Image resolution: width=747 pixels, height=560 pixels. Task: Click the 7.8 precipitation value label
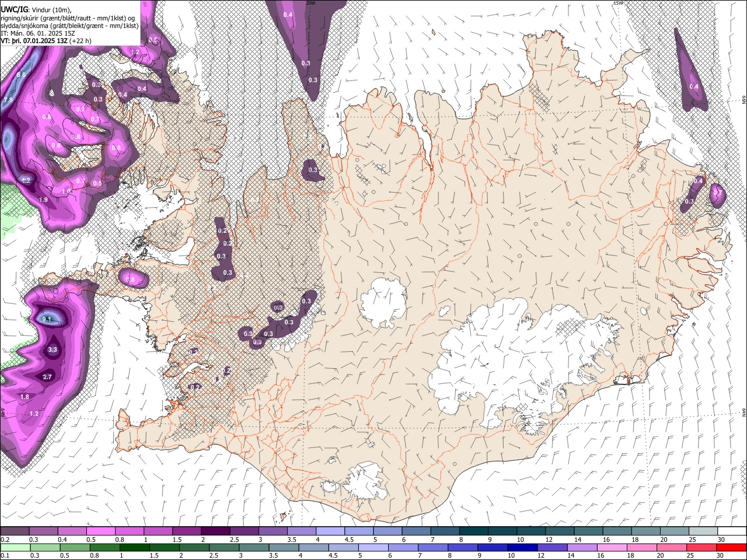[x=8, y=100]
